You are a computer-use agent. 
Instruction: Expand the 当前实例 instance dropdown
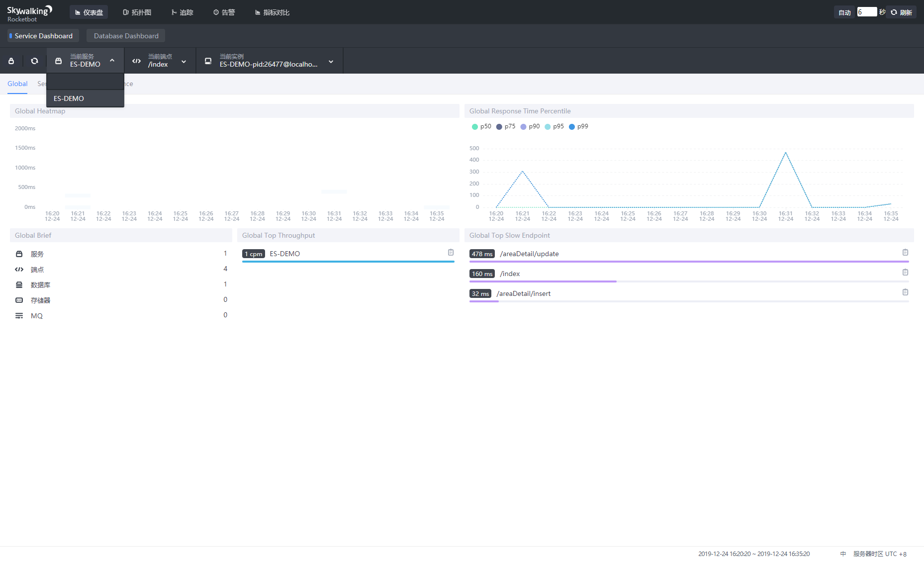coord(270,61)
